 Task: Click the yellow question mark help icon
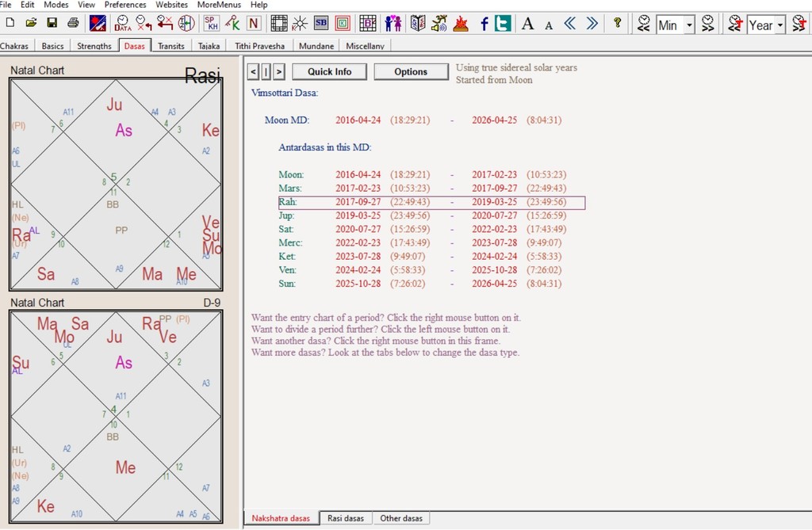pos(617,23)
